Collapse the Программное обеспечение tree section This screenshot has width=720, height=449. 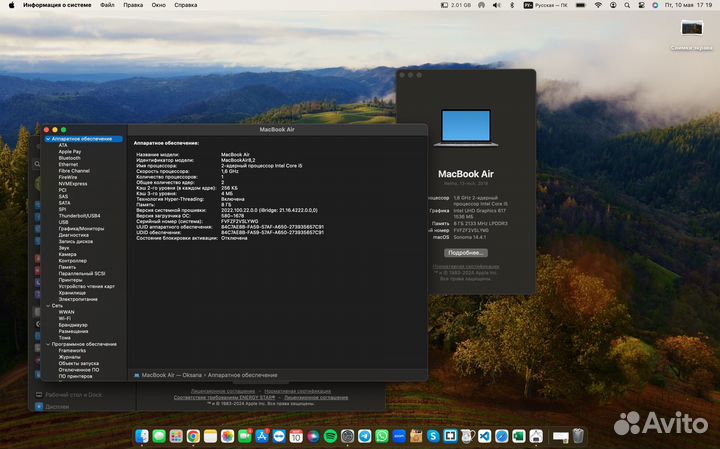click(48, 344)
